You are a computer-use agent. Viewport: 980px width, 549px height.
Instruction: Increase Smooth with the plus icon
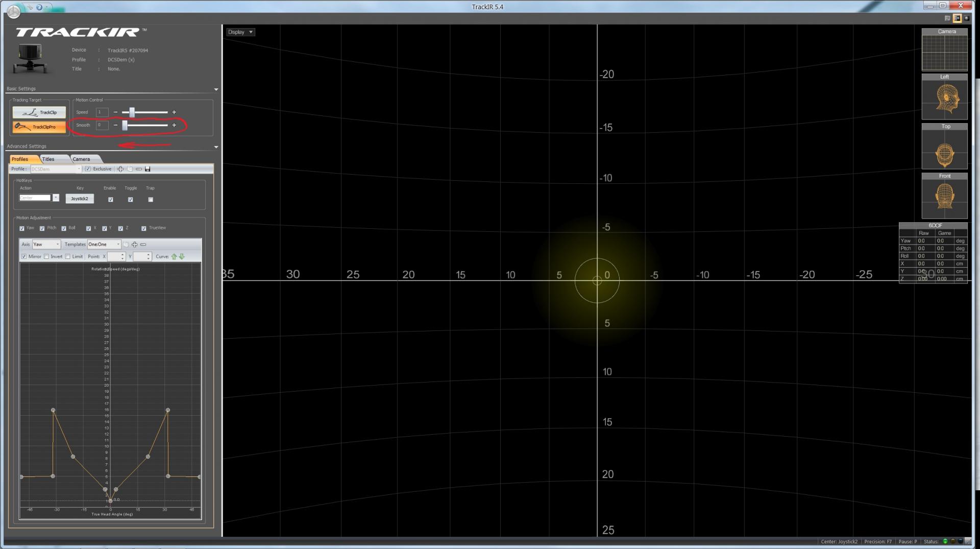174,125
